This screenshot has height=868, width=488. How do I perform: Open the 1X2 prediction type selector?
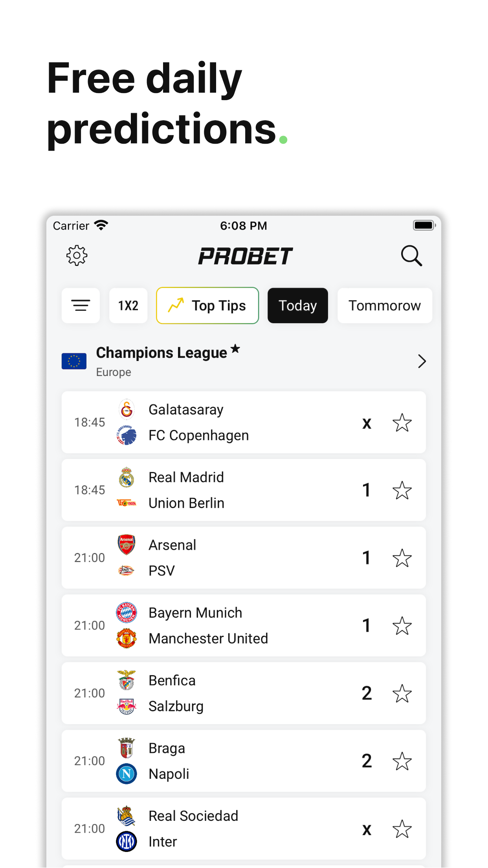[128, 305]
